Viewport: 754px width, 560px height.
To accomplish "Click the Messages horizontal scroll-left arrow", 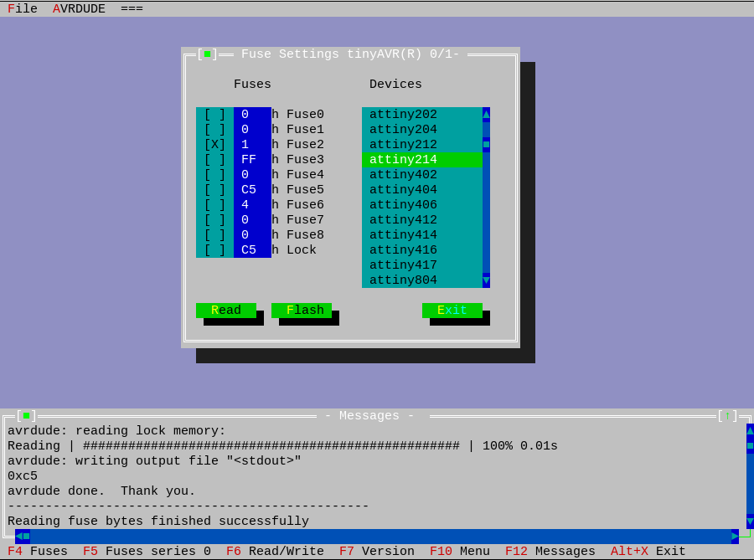I will click(x=18, y=536).
